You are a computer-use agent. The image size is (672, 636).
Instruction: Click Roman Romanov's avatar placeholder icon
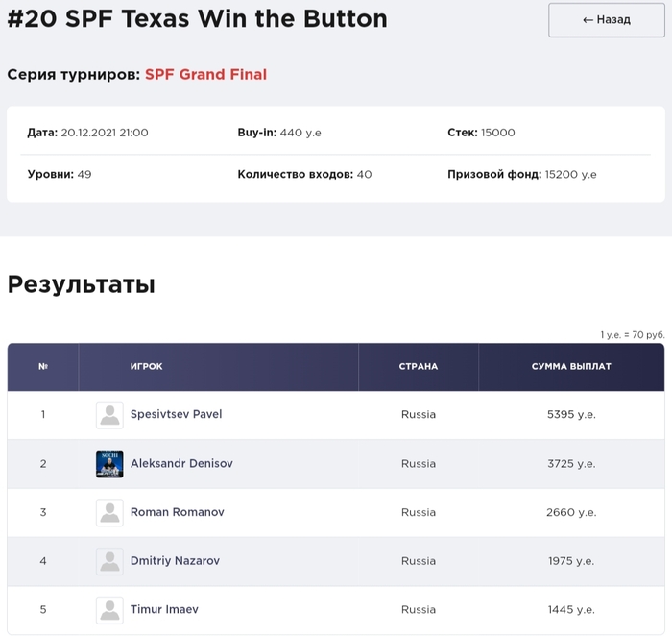(109, 512)
